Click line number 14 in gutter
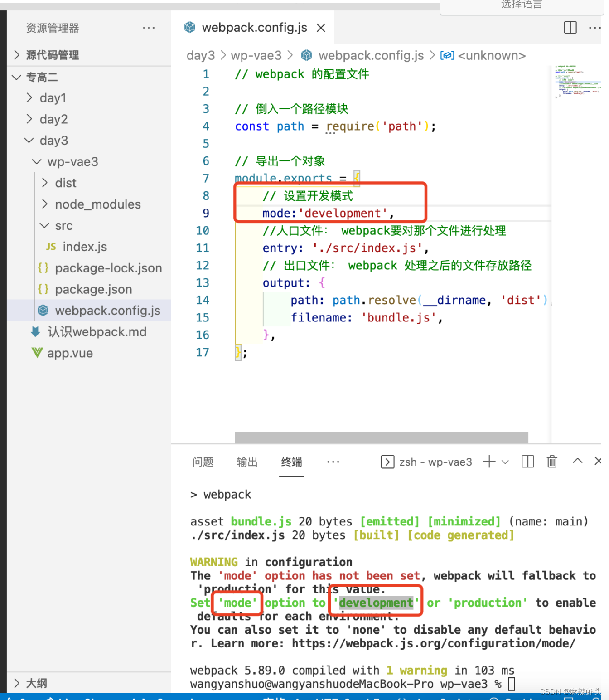 tap(203, 300)
